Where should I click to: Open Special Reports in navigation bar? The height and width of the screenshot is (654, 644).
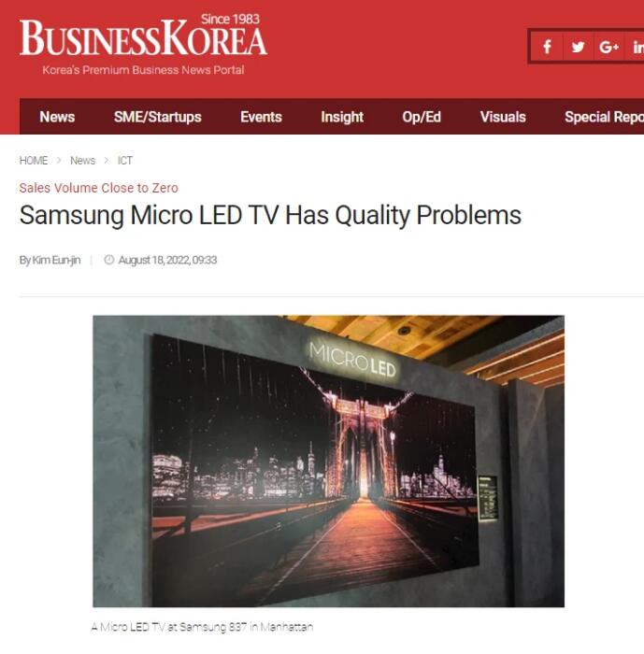[x=604, y=117]
